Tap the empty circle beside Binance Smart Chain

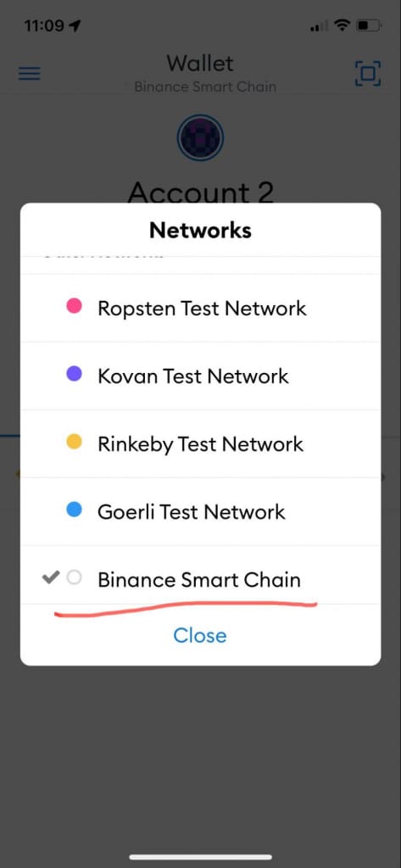(x=75, y=578)
